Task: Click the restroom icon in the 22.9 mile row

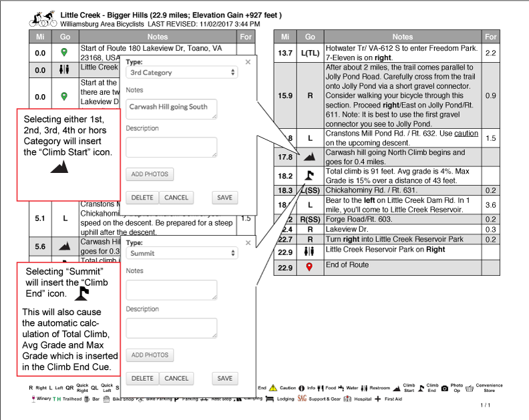Action: [x=309, y=252]
